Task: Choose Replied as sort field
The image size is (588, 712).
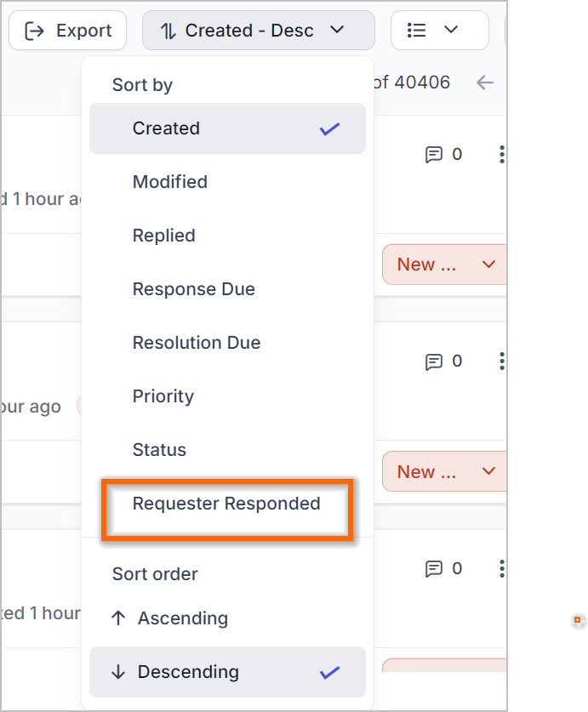Action: [227, 236]
